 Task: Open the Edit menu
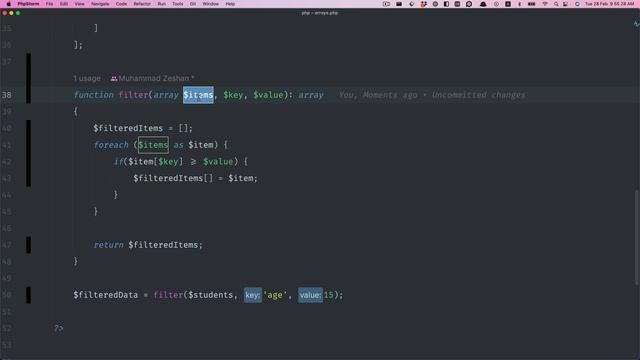(64, 4)
